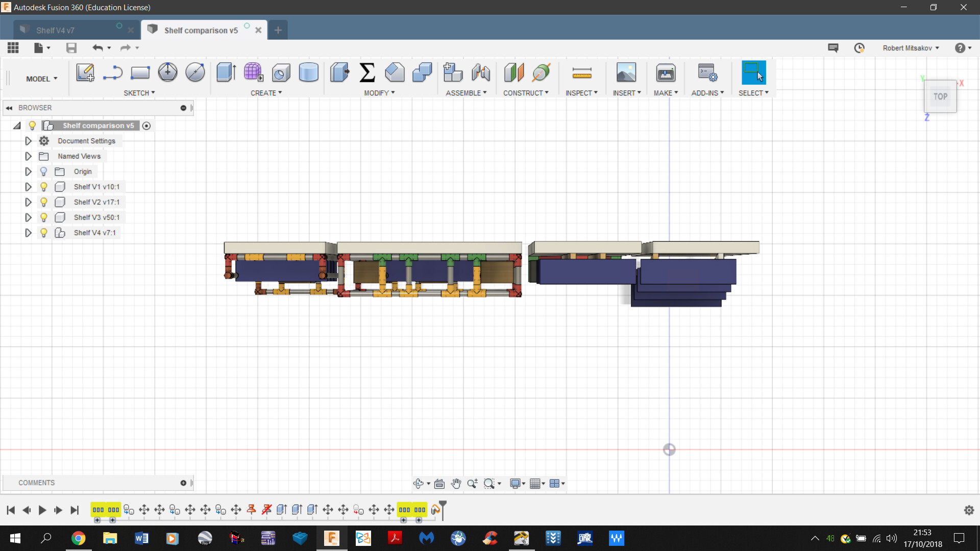Click the Orbit navigation tool
Viewport: 980px width, 551px height.
pos(419,483)
